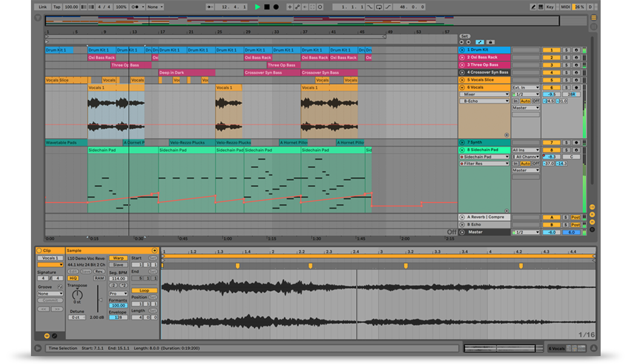Click the metronome icon in the control bar
This screenshot has height=364, width=631.
137,7
